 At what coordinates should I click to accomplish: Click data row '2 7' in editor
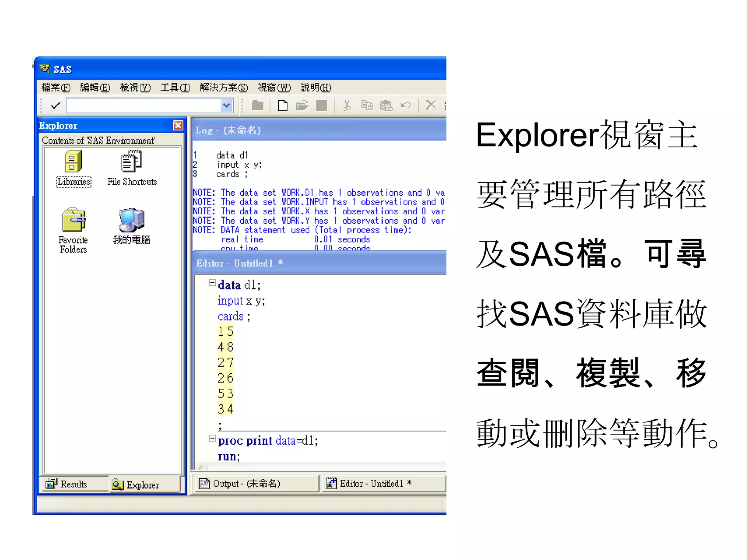pos(225,363)
